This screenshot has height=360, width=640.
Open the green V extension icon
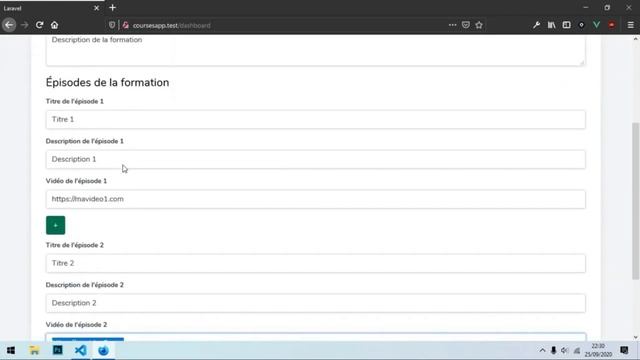pyautogui.click(x=596, y=25)
